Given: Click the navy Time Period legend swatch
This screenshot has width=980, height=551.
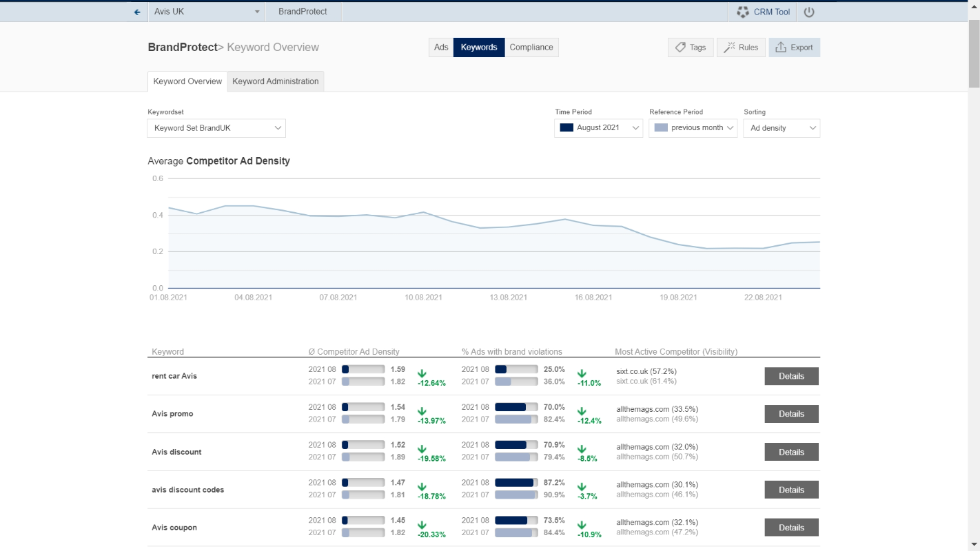Looking at the screenshot, I should click(567, 127).
